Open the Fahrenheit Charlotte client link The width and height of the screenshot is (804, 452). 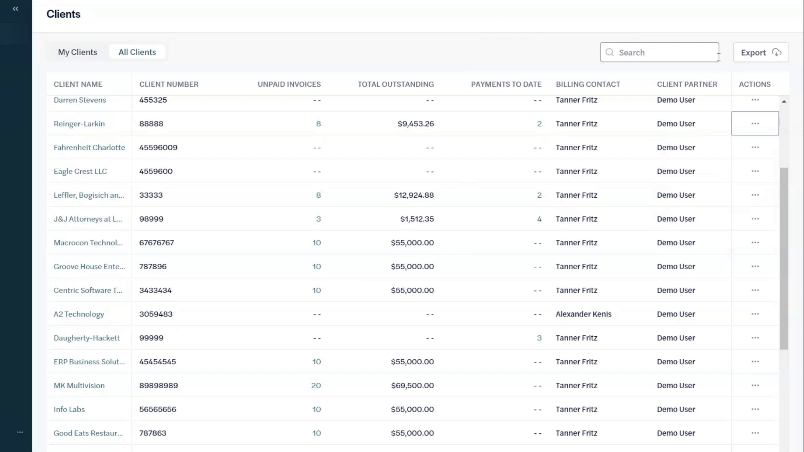tap(89, 148)
